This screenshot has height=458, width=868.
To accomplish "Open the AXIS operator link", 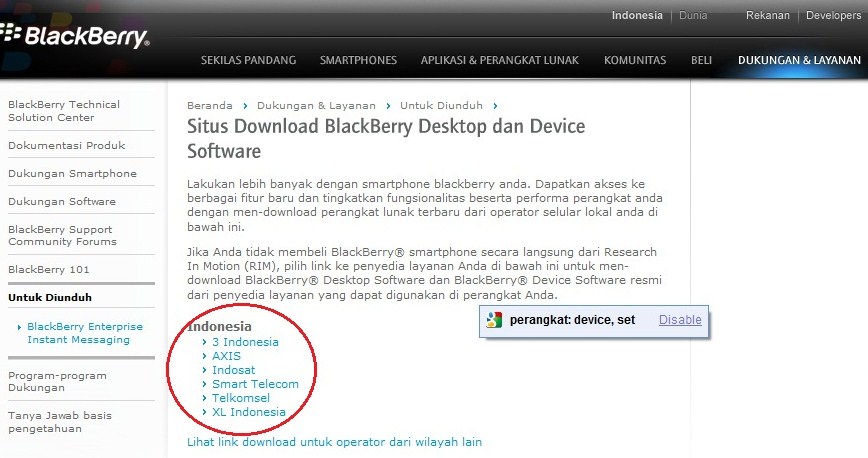I will coord(226,356).
